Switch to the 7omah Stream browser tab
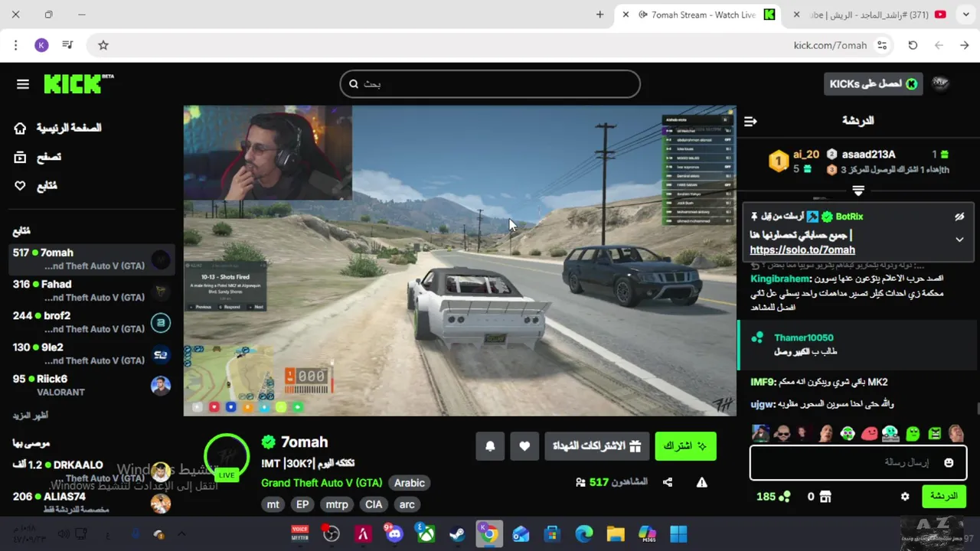Viewport: 980px width, 551px height. coord(697,15)
